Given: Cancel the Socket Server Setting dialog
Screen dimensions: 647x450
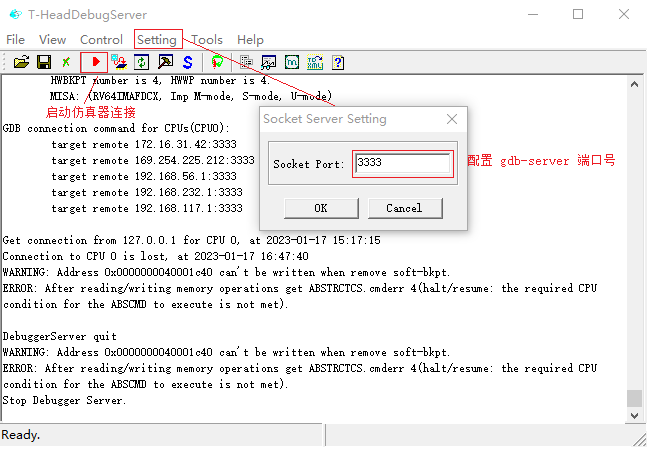Looking at the screenshot, I should pyautogui.click(x=403, y=208).
